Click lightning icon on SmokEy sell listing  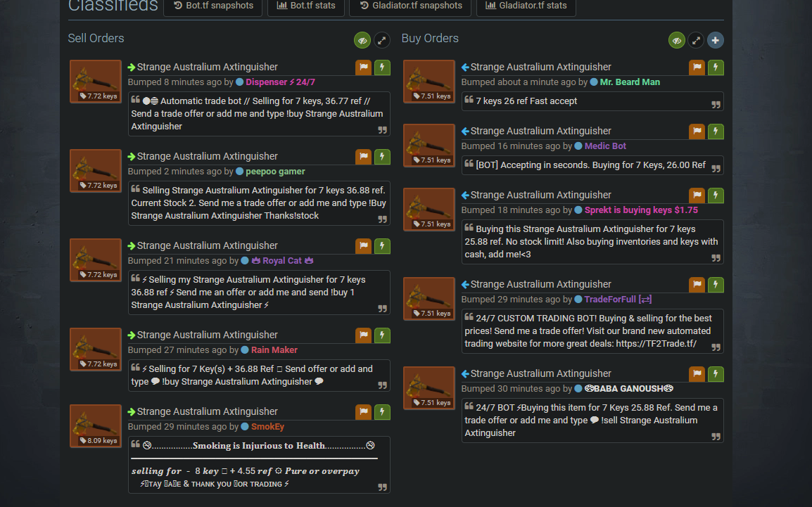[382, 412]
